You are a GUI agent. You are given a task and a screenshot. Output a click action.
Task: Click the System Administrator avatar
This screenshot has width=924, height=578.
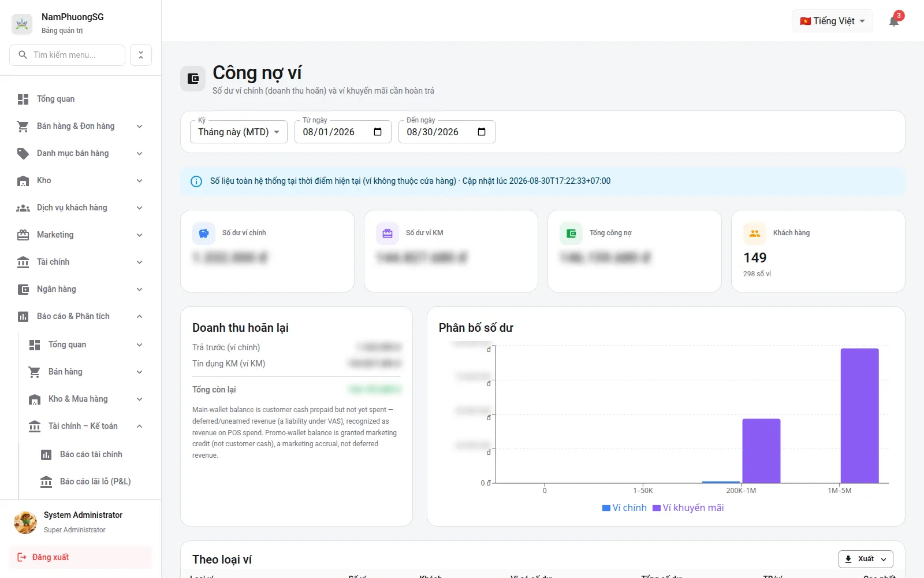[25, 522]
